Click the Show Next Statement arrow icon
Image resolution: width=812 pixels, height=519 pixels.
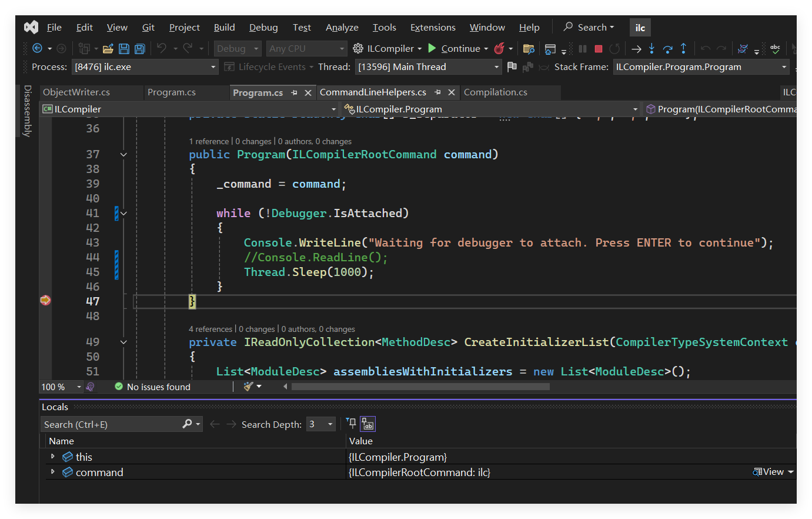(636, 49)
